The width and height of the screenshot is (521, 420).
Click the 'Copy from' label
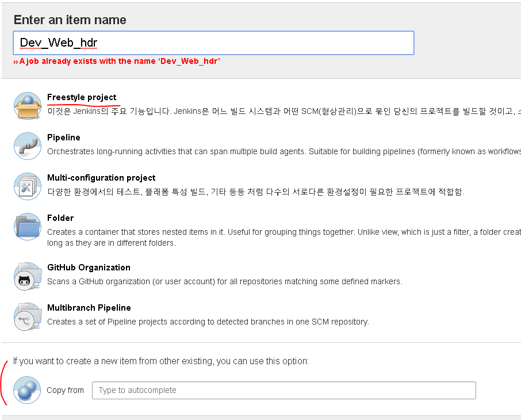coord(65,391)
